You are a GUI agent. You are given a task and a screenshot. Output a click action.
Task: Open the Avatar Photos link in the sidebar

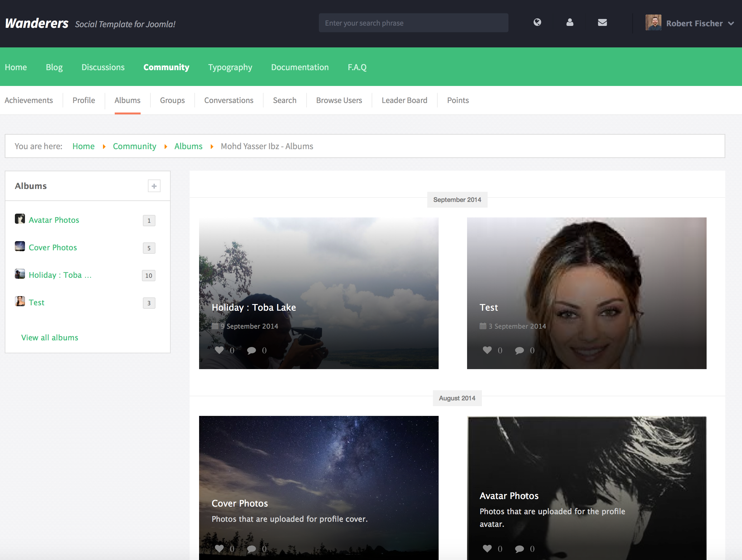click(54, 220)
